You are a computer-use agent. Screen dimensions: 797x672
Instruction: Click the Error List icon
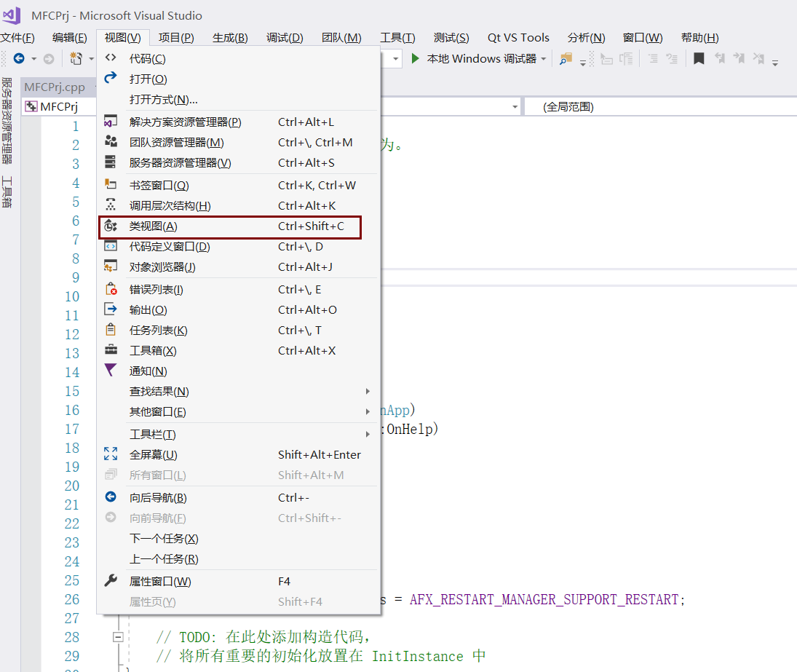(x=111, y=289)
